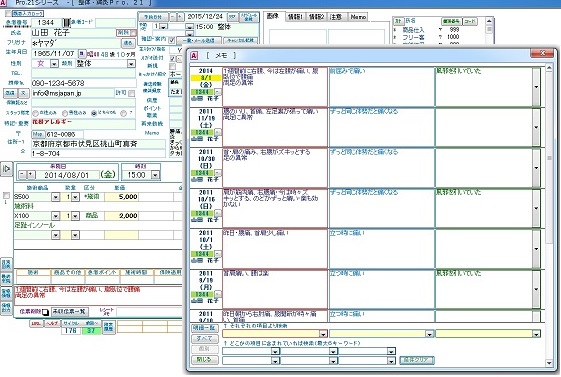This screenshot has height=377, width=561.
Task: Click the second small button left of the email field
Action: (x=24, y=93)
